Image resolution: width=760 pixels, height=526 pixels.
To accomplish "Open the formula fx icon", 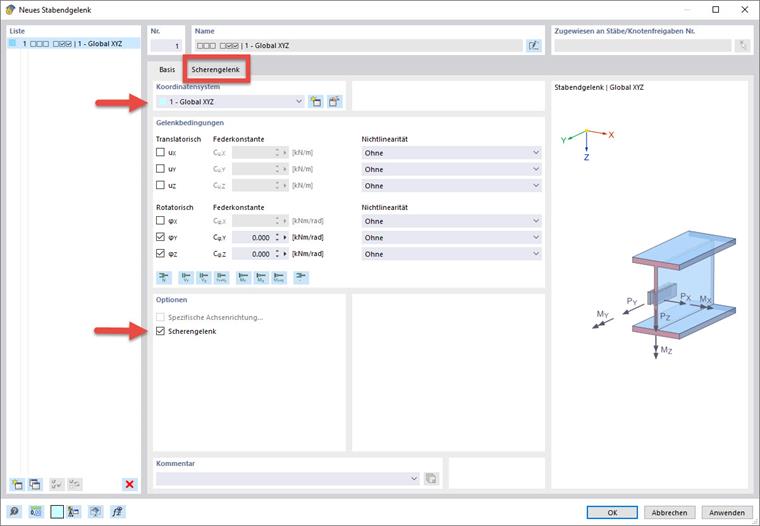I will pyautogui.click(x=117, y=511).
